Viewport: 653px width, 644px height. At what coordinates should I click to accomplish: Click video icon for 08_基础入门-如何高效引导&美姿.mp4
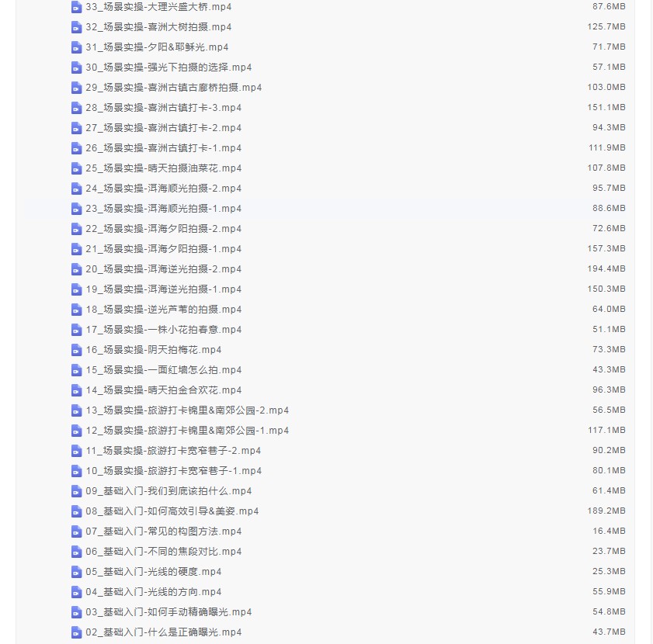point(76,511)
